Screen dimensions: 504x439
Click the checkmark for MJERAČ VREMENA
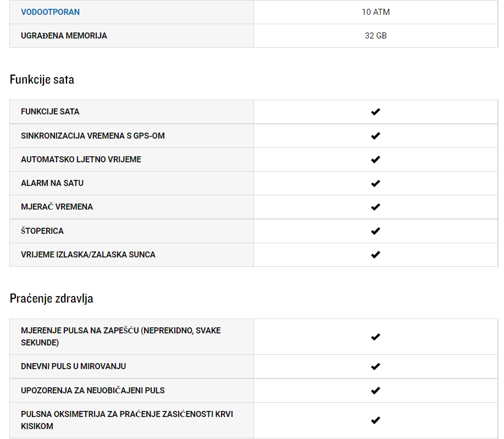coord(375,207)
